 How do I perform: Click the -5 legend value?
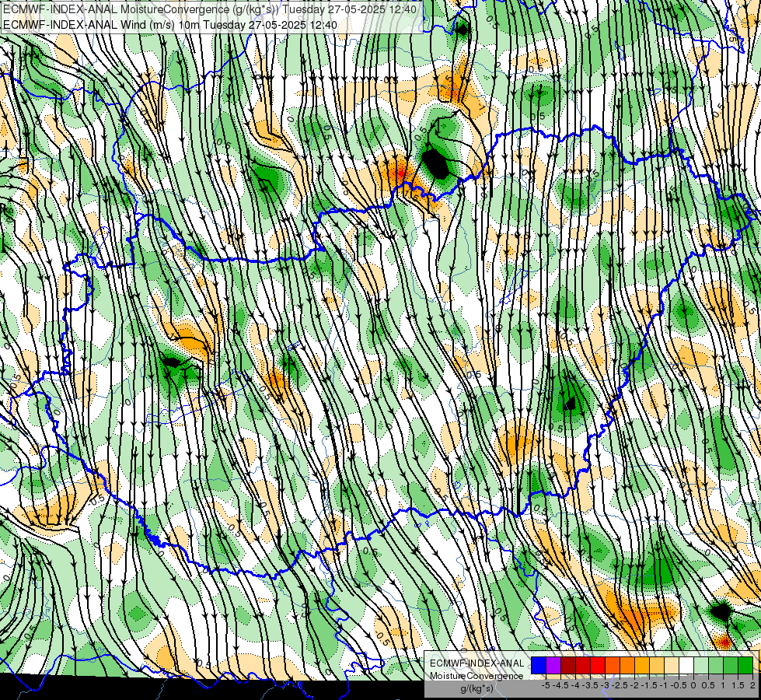click(x=546, y=685)
